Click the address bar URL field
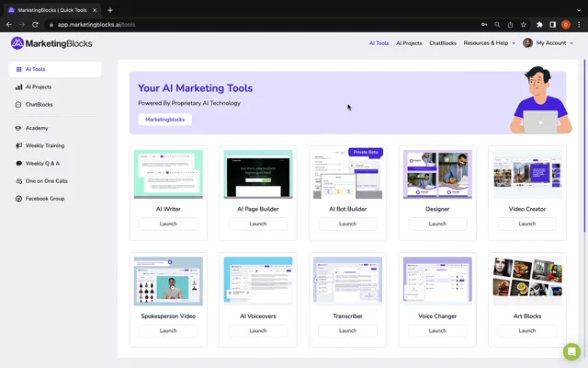The width and height of the screenshot is (588, 368). coord(263,25)
